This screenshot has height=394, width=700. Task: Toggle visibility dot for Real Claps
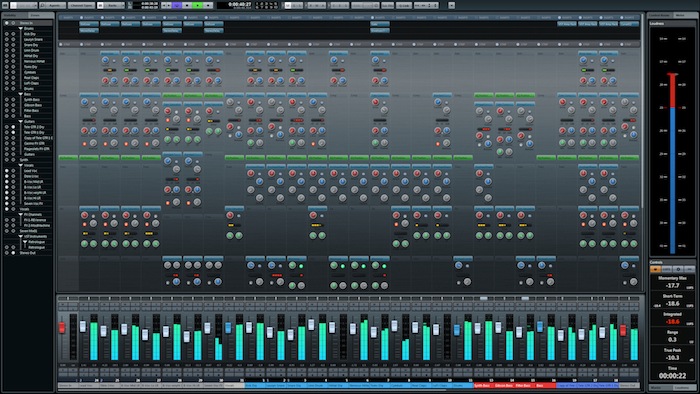coord(7,78)
